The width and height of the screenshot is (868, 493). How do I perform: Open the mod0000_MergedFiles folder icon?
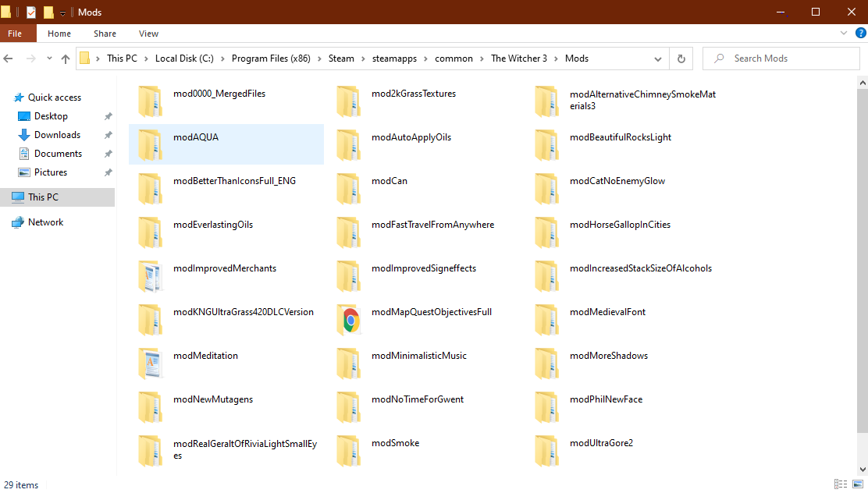[x=150, y=101]
